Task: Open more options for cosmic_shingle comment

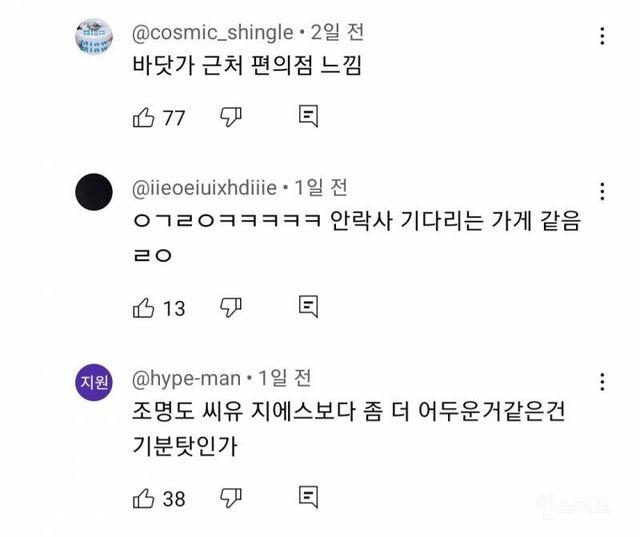Action: point(601,37)
